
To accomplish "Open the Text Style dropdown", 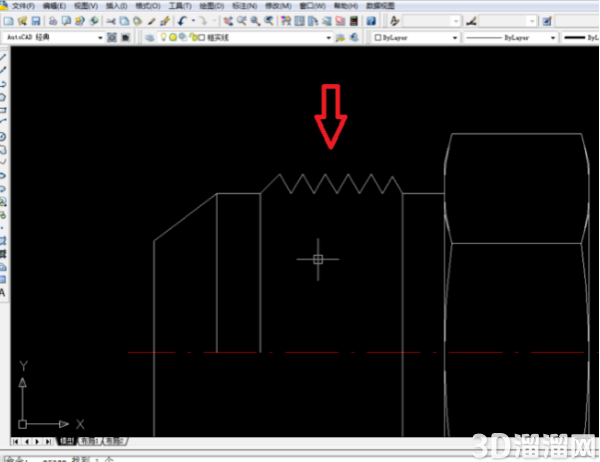I will tap(455, 21).
